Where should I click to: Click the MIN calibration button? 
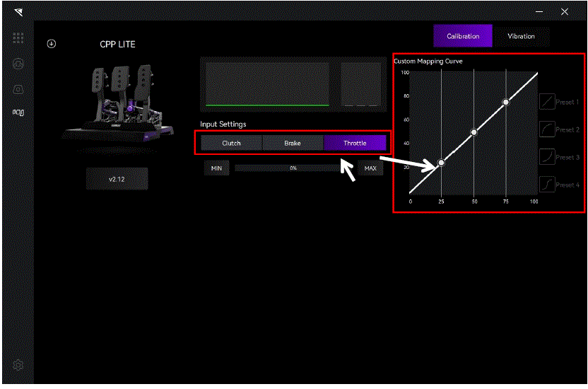tap(216, 168)
